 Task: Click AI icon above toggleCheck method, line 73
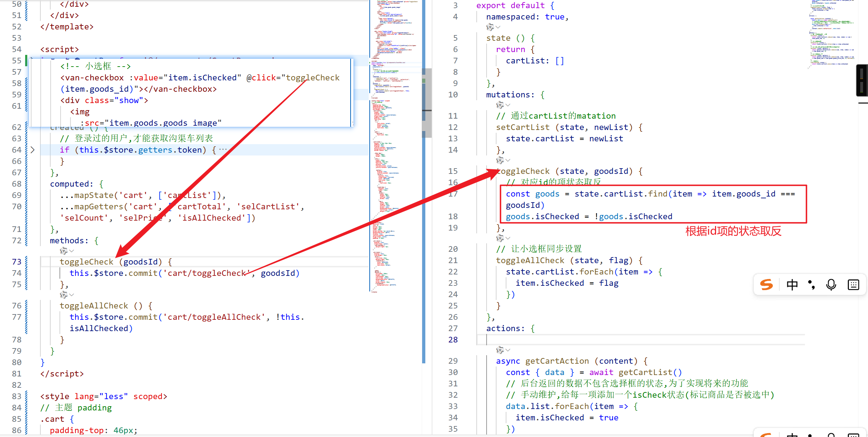64,251
